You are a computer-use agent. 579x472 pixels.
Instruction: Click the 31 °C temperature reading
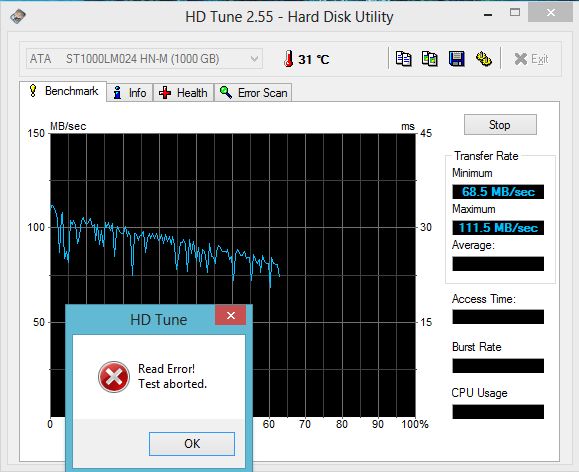pyautogui.click(x=314, y=59)
